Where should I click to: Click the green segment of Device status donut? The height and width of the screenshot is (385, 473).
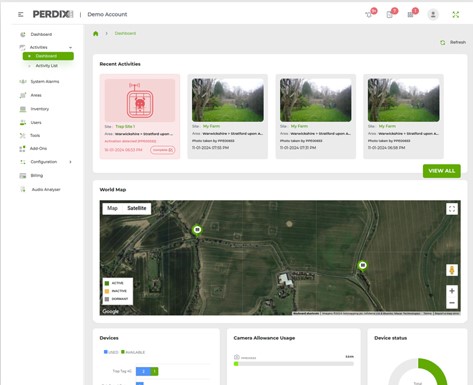point(437,370)
